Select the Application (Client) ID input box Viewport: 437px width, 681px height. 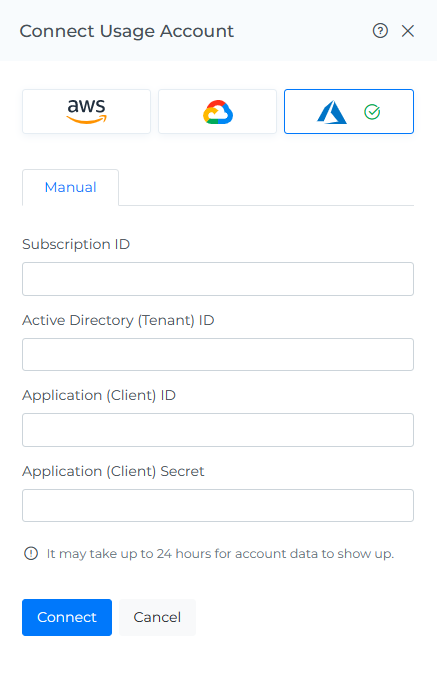point(218,430)
